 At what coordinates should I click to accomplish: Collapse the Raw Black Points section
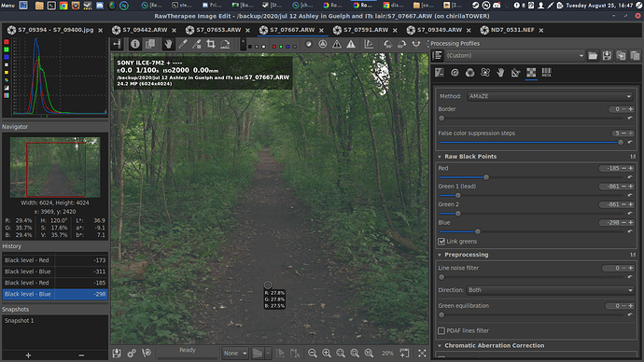(x=440, y=157)
